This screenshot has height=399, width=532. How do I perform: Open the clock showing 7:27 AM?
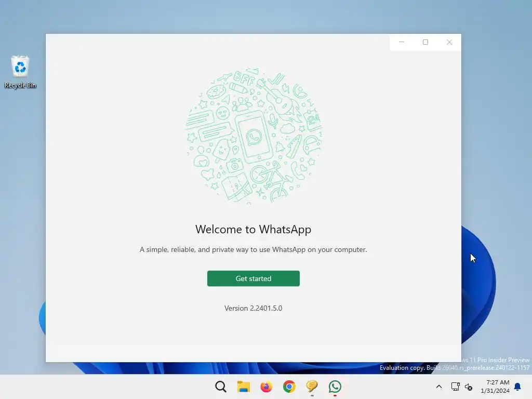[x=495, y=387]
